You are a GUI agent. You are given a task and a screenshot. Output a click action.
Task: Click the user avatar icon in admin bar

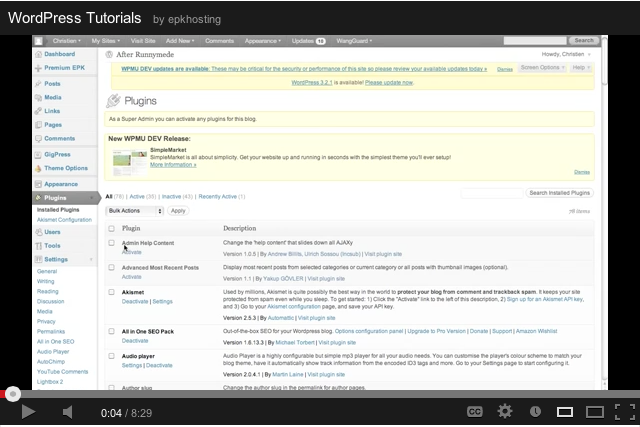point(38,41)
